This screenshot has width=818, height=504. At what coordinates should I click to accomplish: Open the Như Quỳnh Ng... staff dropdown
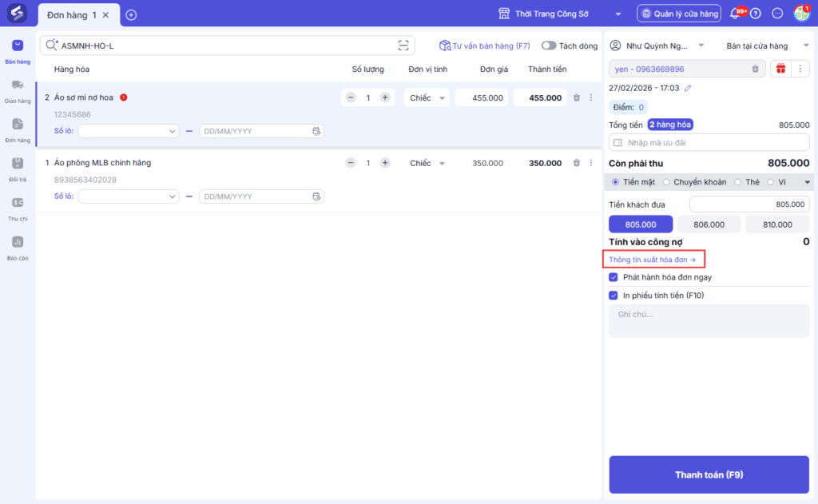pyautogui.click(x=701, y=46)
